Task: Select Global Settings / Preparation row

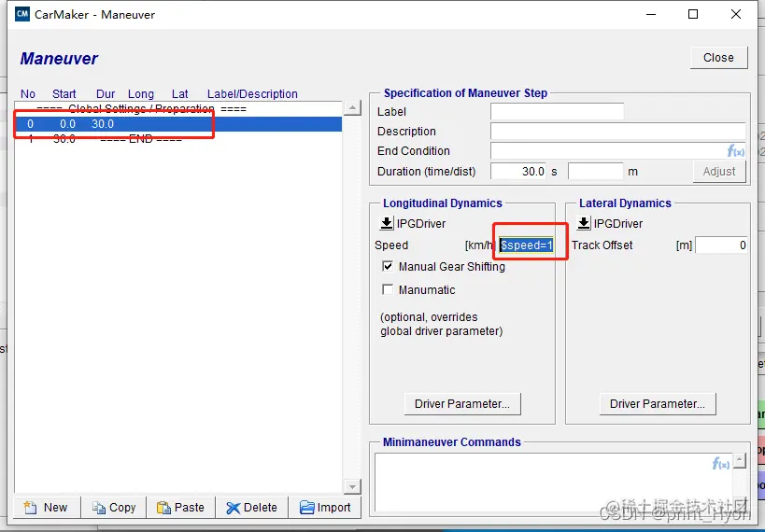Action: (178, 109)
